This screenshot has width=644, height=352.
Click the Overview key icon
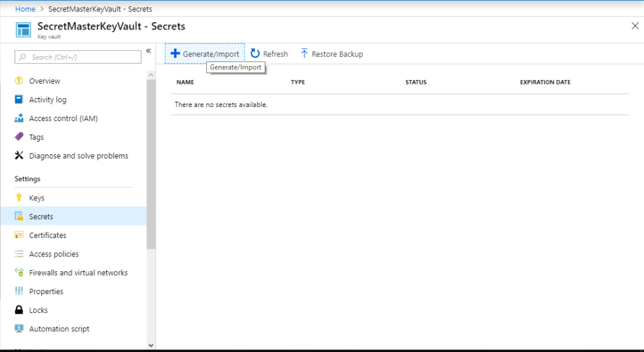(19, 81)
